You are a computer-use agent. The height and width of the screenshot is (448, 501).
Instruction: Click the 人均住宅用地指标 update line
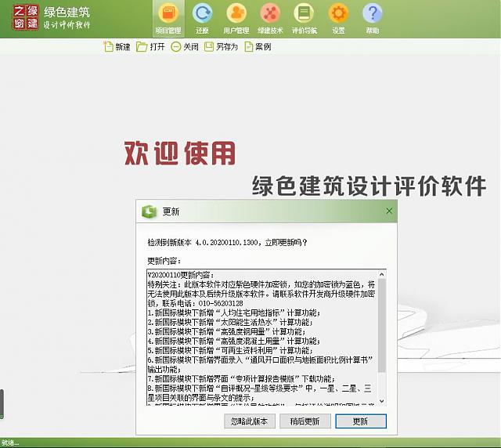tap(234, 313)
